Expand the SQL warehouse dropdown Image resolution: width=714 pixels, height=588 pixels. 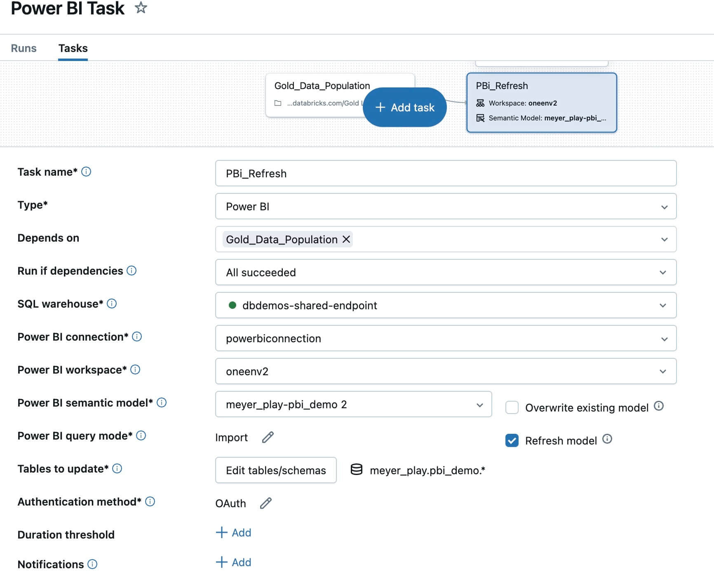coord(445,305)
